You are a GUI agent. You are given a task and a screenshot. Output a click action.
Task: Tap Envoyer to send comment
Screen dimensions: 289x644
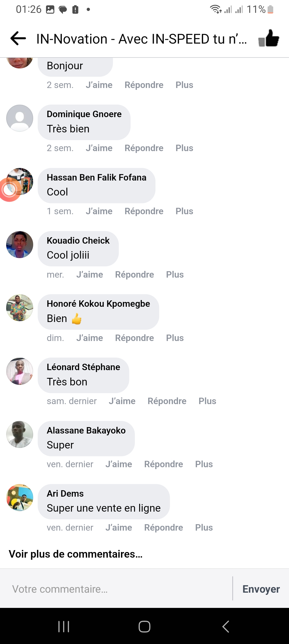click(x=261, y=589)
